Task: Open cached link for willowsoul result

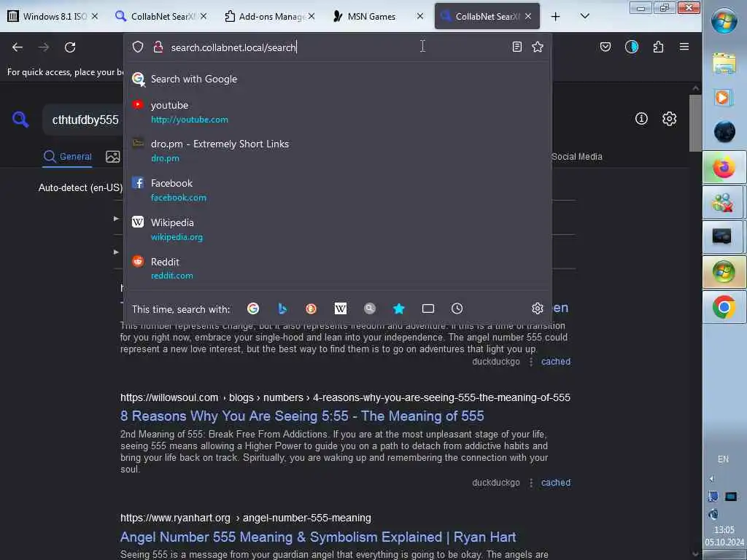Action: tap(555, 483)
